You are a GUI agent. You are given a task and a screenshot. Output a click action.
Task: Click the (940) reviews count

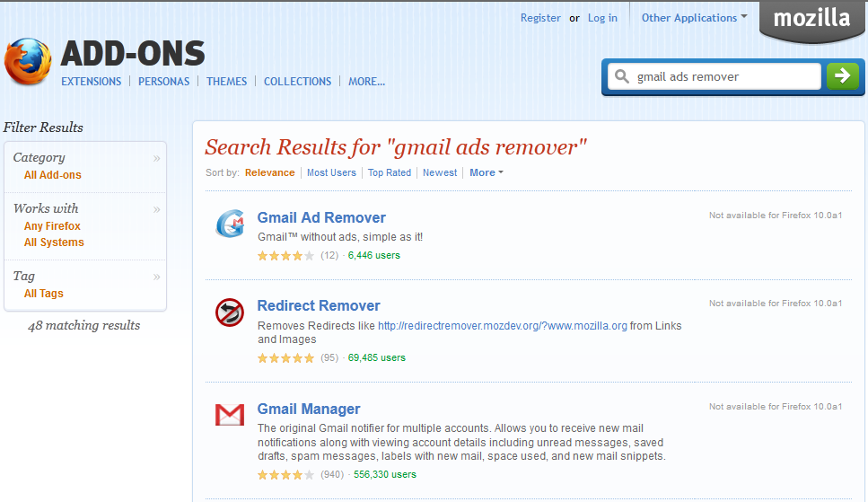(332, 475)
